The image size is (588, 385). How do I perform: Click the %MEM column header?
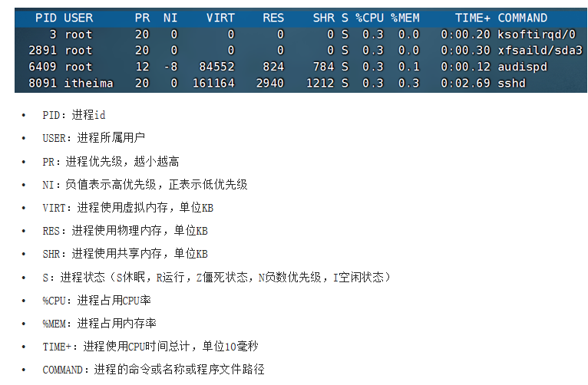coord(405,18)
